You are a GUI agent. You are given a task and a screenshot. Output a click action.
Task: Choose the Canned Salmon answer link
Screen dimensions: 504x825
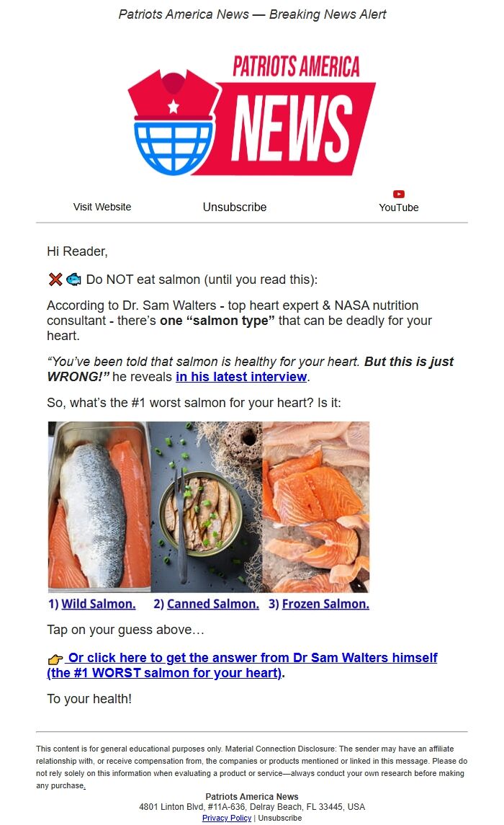click(213, 604)
